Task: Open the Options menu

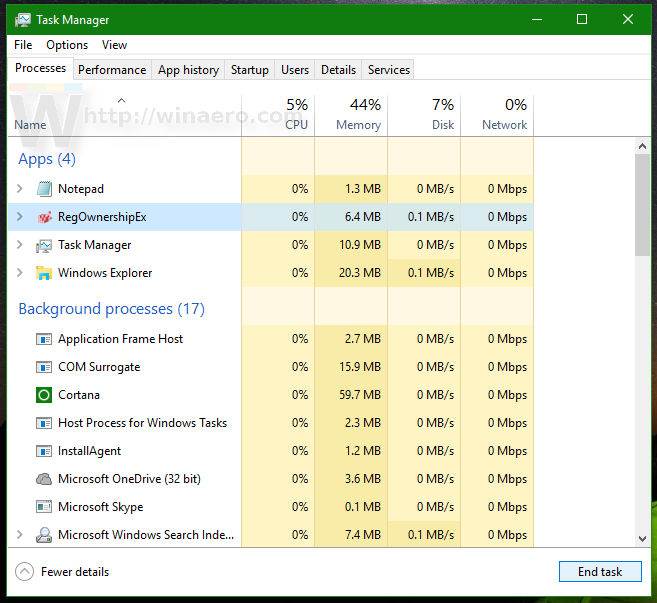Action: [67, 45]
